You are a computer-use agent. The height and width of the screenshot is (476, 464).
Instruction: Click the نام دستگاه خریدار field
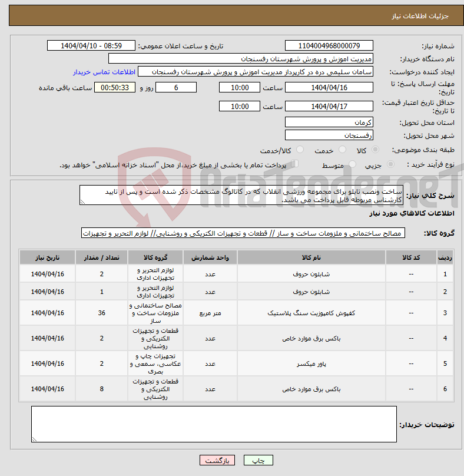coord(241,58)
